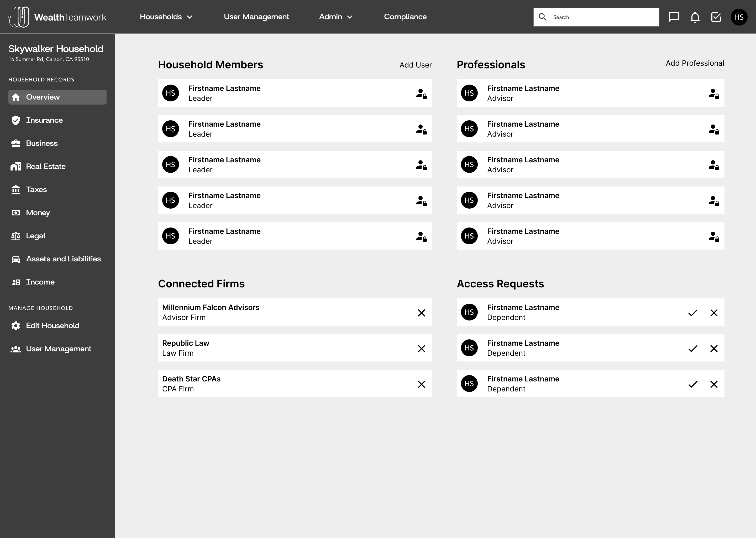Open the notifications bell
756x538 pixels.
pyautogui.click(x=695, y=17)
